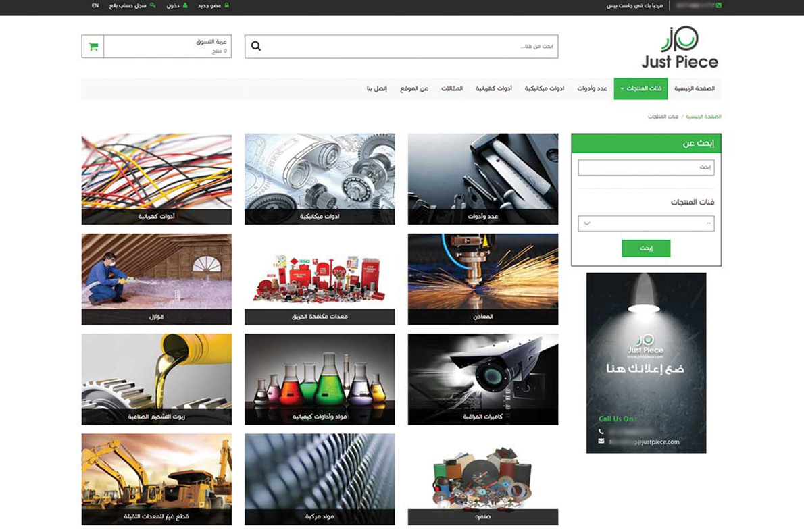The image size is (804, 532).
Task: Click the green phone icon in the top bar
Action: click(x=718, y=5)
